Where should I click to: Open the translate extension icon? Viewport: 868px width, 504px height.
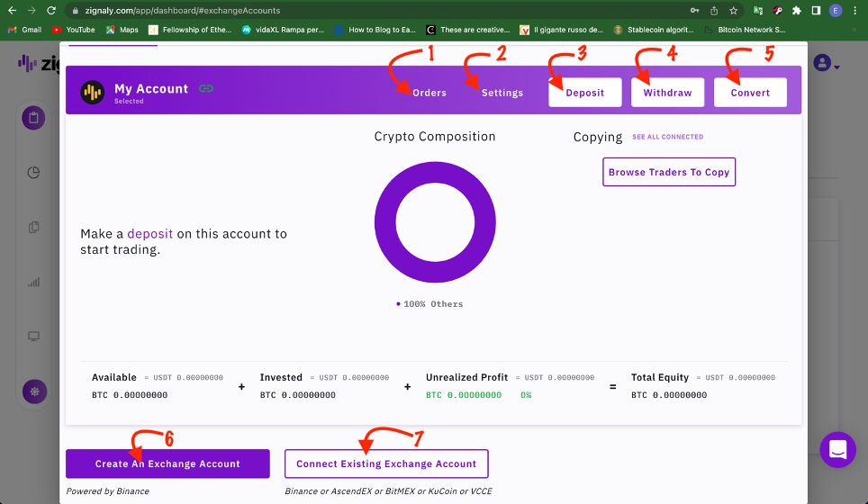click(x=758, y=11)
